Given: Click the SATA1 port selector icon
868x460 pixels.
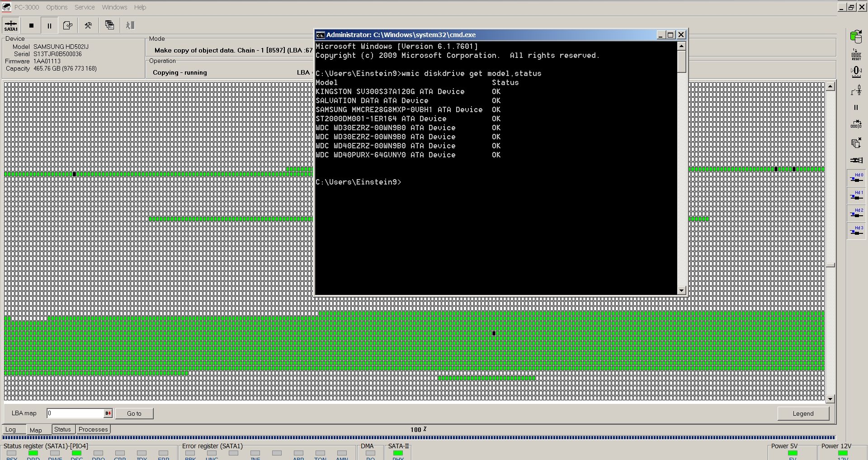Looking at the screenshot, I should tap(11, 25).
